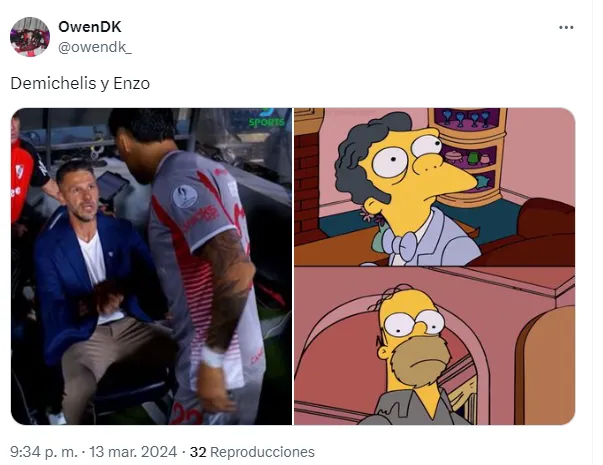Image resolution: width=603 pixels, height=465 pixels.
Task: Open the @owendk_ handle link
Action: point(95,47)
